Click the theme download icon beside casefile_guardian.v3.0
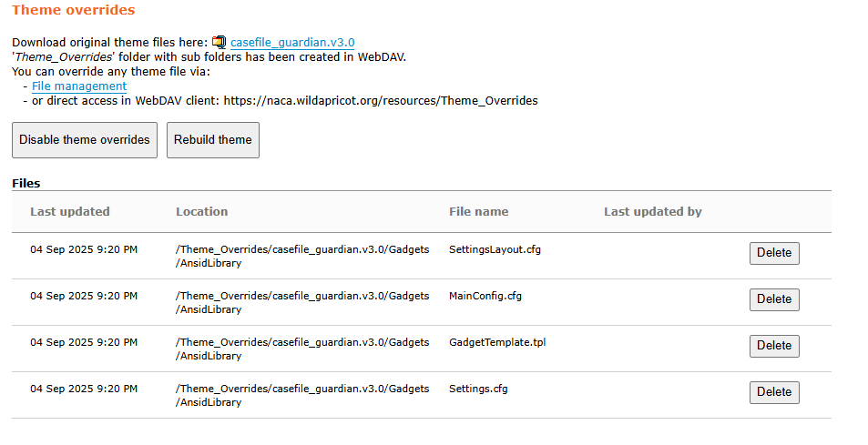868x445 pixels. pyautogui.click(x=219, y=42)
